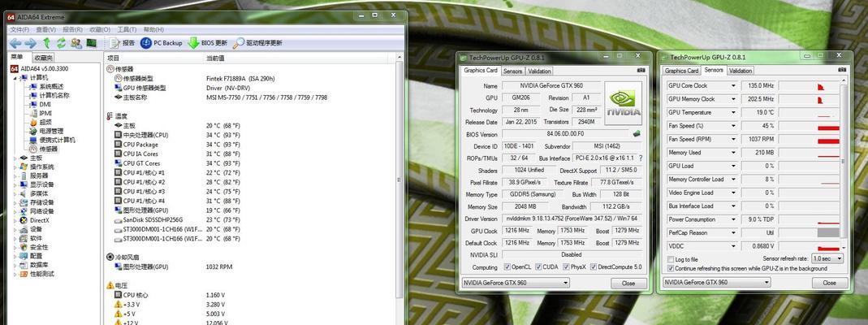This screenshot has height=325, width=868.
Task: Open the 查看(V) menu
Action: coord(46,29)
